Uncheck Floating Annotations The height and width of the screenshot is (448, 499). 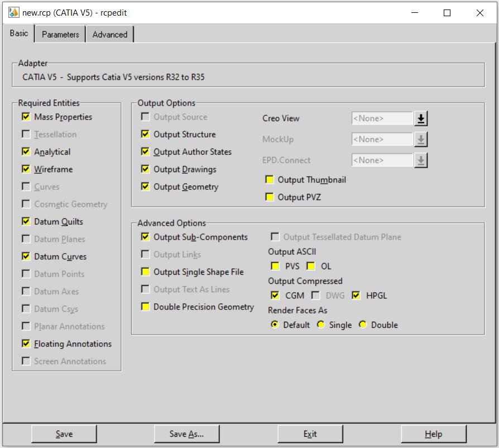pyautogui.click(x=26, y=344)
